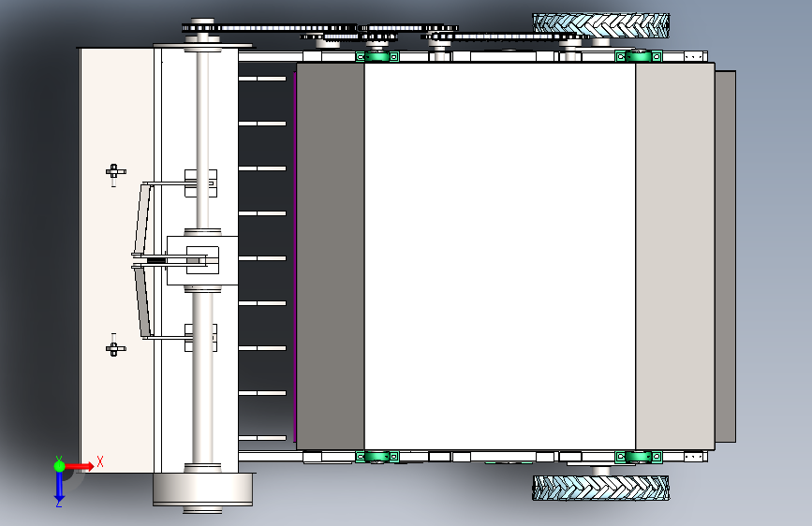Select the large cylindrical drum at the shaft end

click(x=202, y=489)
